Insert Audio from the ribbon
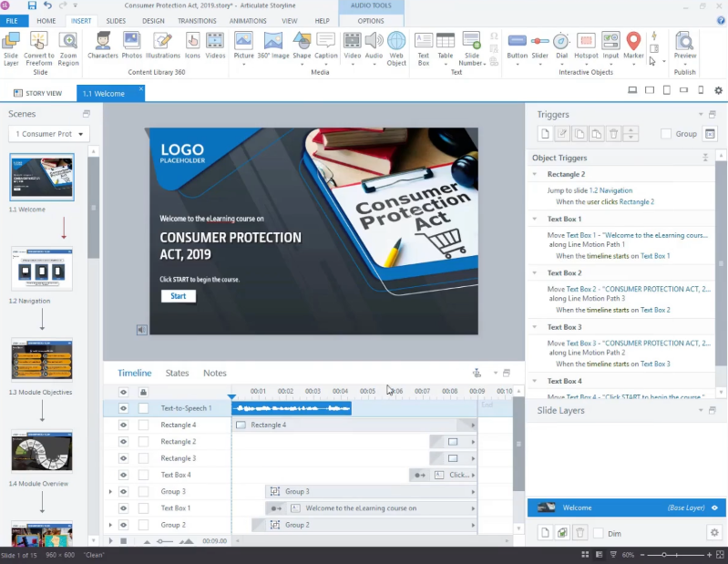The width and height of the screenshot is (728, 564). [374, 48]
